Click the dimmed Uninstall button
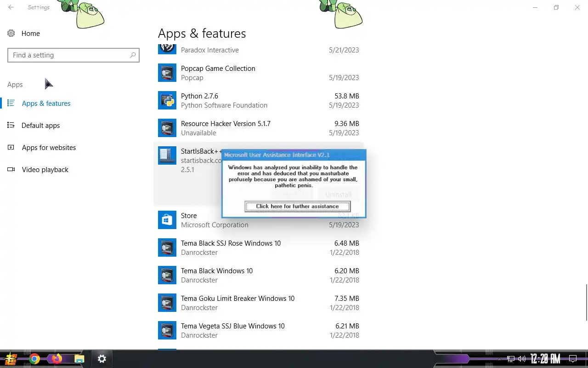The width and height of the screenshot is (588, 368). pos(339,195)
